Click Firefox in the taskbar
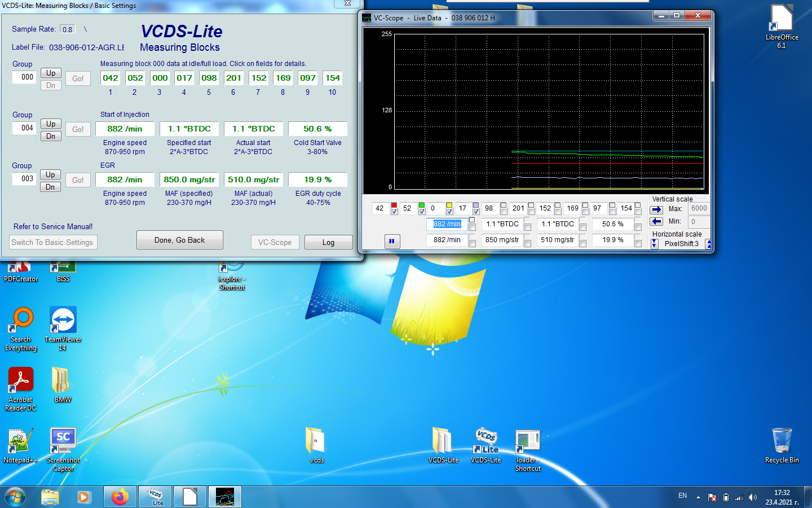 [120, 497]
